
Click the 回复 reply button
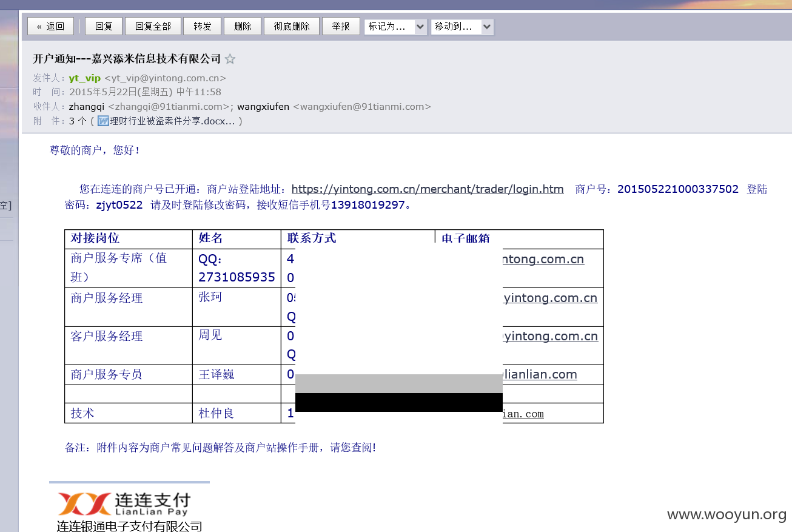[104, 26]
